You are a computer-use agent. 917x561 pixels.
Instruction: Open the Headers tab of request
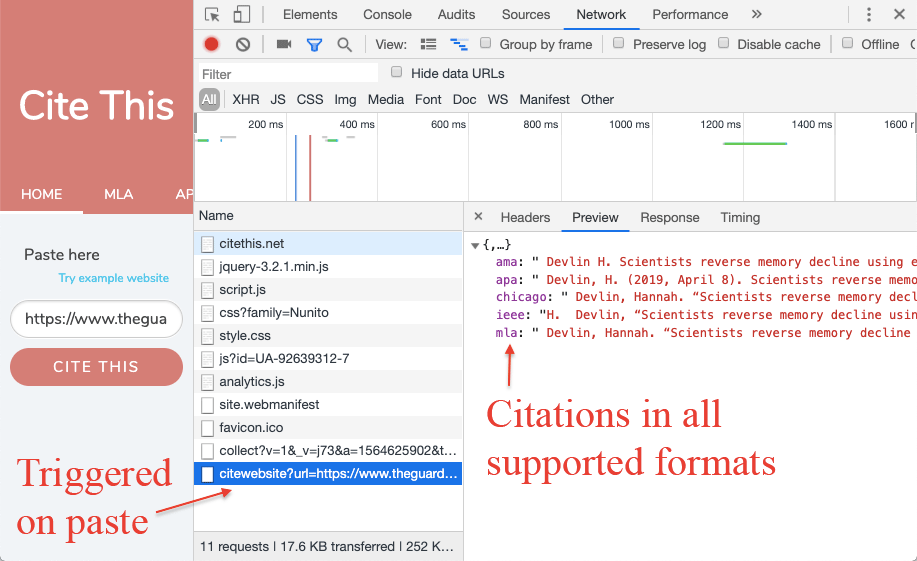coord(525,218)
